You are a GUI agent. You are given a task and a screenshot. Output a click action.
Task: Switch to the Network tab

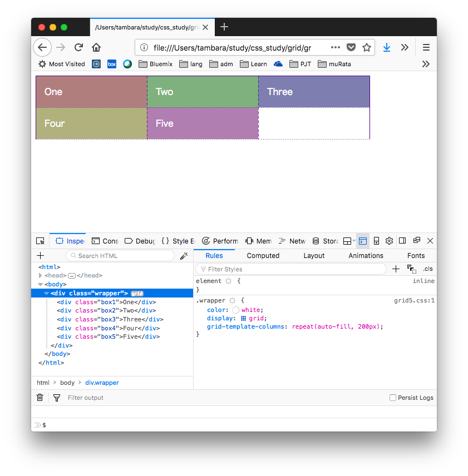tap(292, 241)
